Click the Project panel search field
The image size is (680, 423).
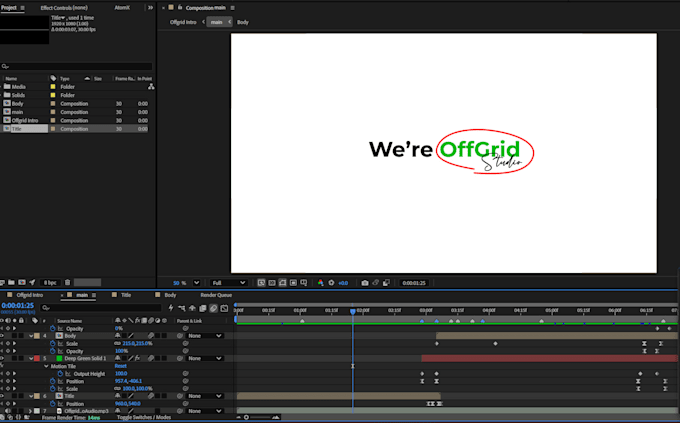tap(76, 66)
